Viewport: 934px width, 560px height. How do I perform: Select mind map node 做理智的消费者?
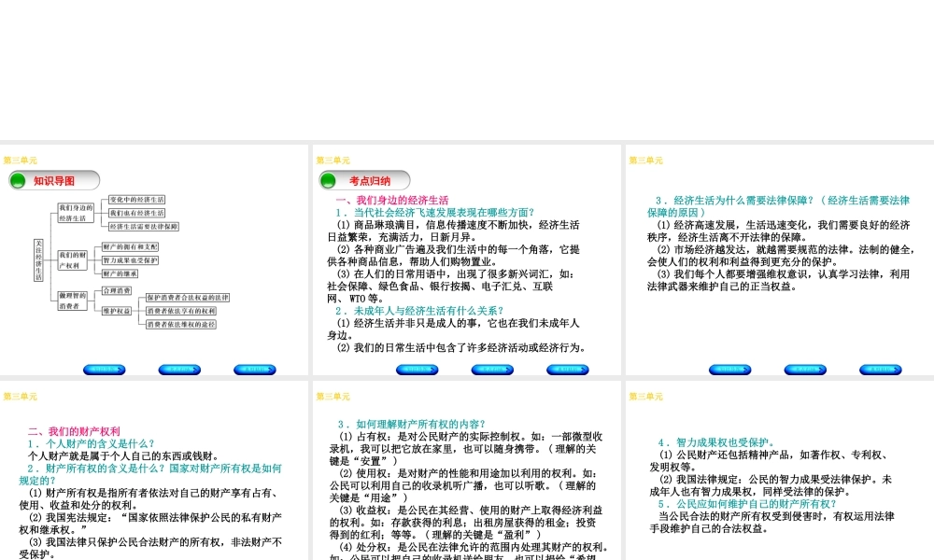72,301
